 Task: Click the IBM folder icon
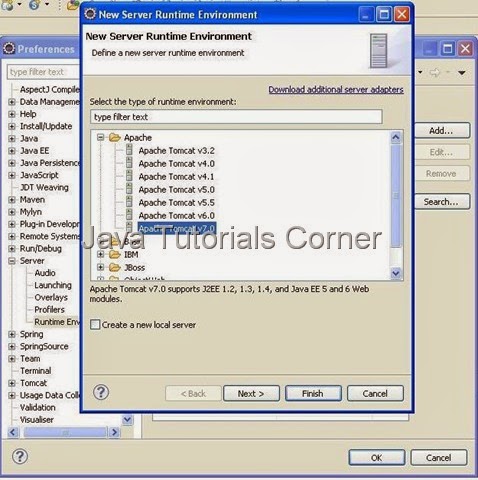click(x=115, y=255)
